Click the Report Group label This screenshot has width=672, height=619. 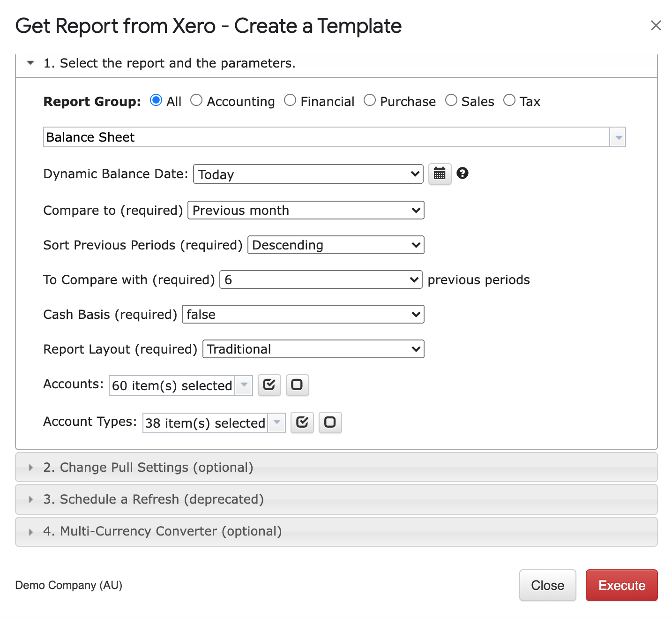point(92,102)
